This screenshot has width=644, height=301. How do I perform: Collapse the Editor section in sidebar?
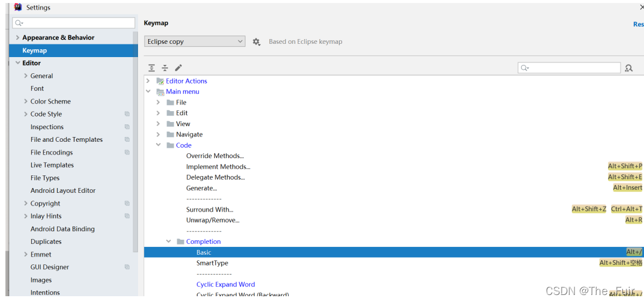pos(17,63)
